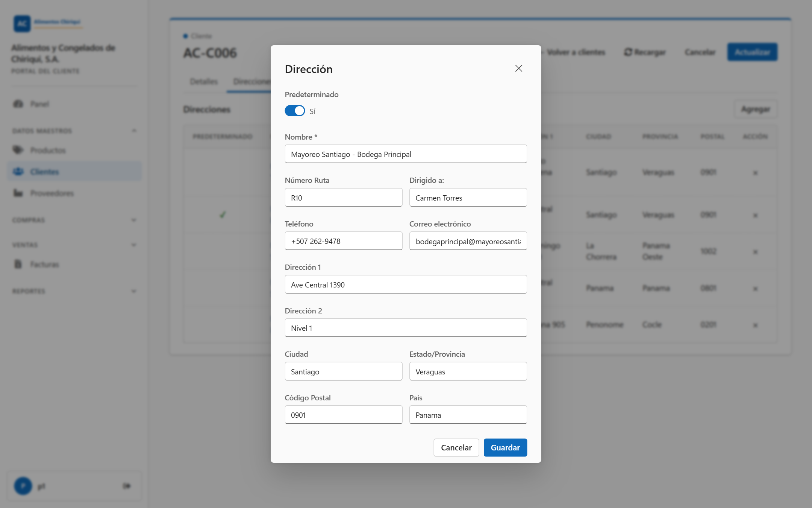812x508 pixels.
Task: Click Volver a clientes link
Action: coord(573,52)
